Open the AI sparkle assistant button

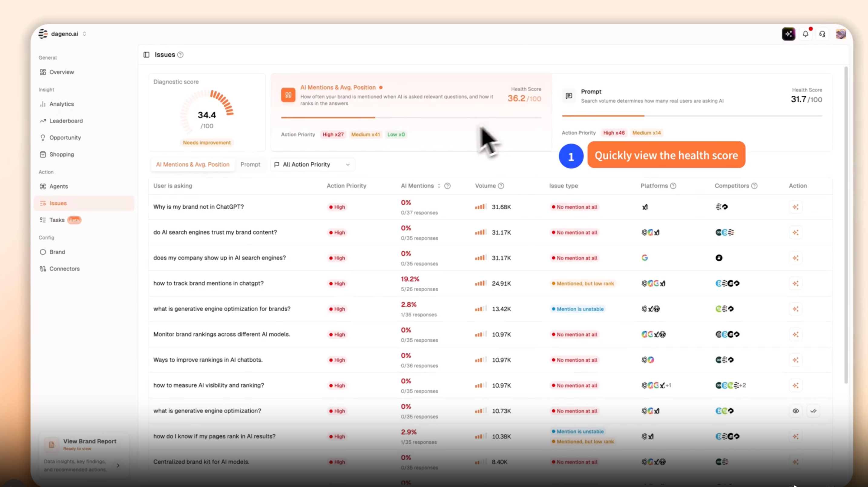tap(788, 34)
